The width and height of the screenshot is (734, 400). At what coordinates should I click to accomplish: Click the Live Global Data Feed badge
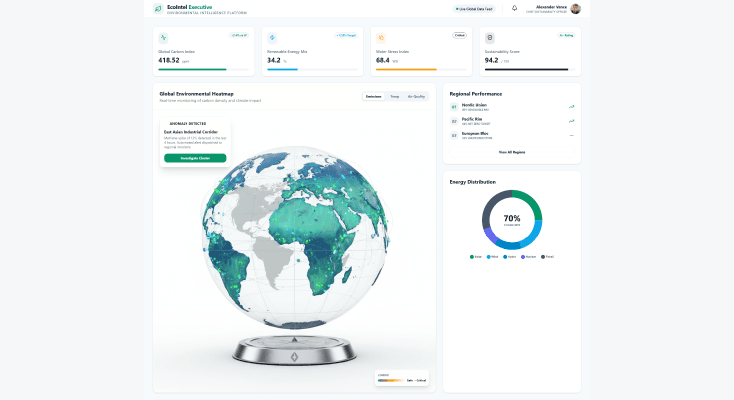(474, 9)
